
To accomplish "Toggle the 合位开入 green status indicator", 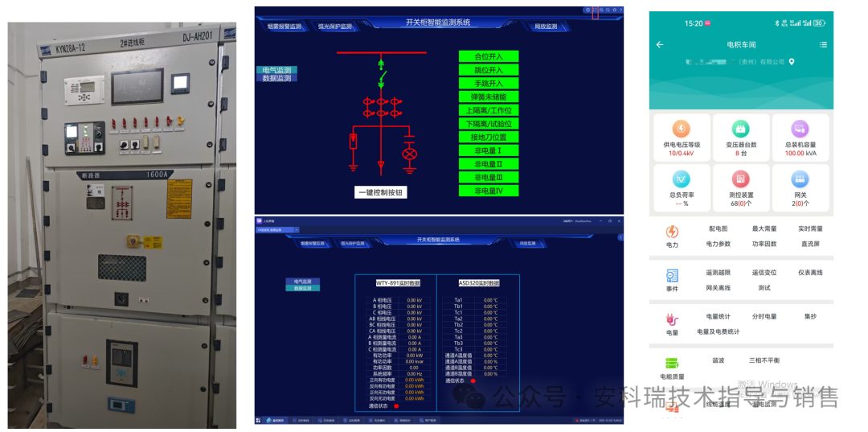I will (x=489, y=57).
